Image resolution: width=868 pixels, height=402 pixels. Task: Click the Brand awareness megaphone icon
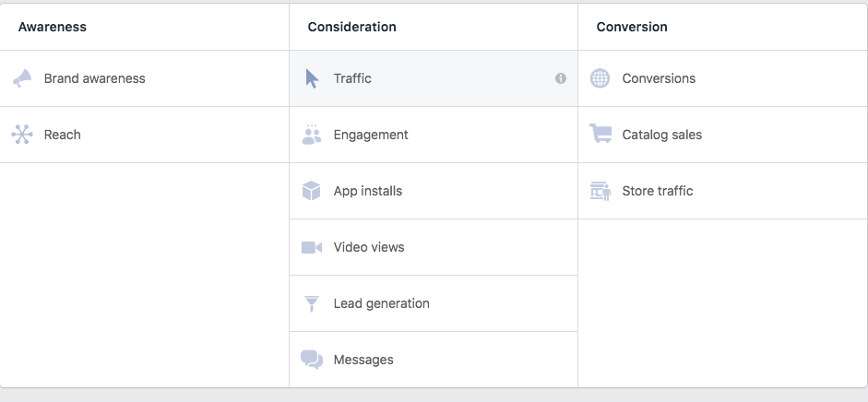(22, 79)
